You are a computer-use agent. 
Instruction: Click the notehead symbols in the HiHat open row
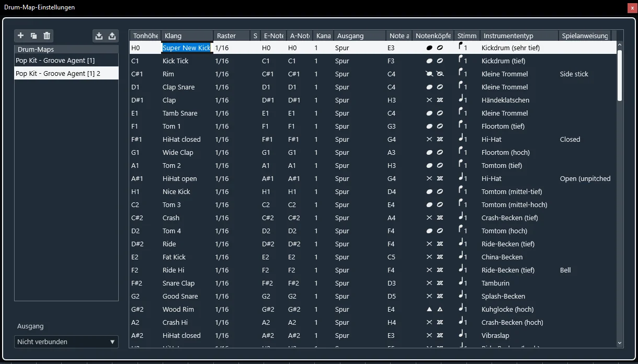click(435, 178)
